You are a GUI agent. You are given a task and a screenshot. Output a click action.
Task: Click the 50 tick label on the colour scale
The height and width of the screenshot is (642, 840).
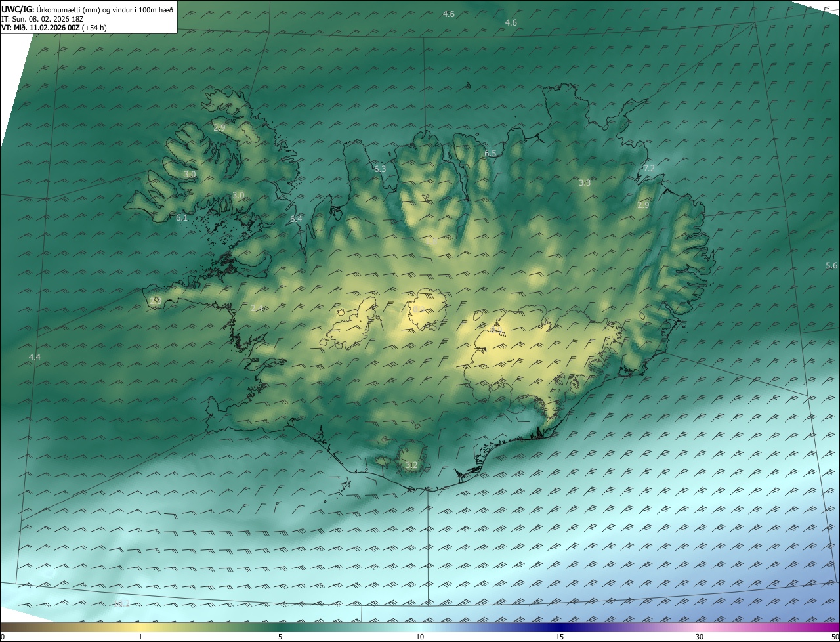click(x=835, y=637)
